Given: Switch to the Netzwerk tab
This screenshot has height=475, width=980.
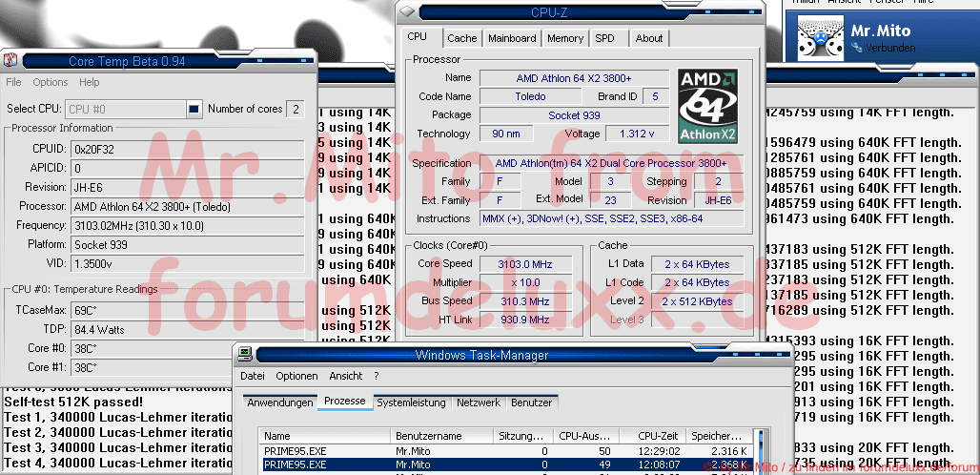Looking at the screenshot, I should click(x=479, y=403).
